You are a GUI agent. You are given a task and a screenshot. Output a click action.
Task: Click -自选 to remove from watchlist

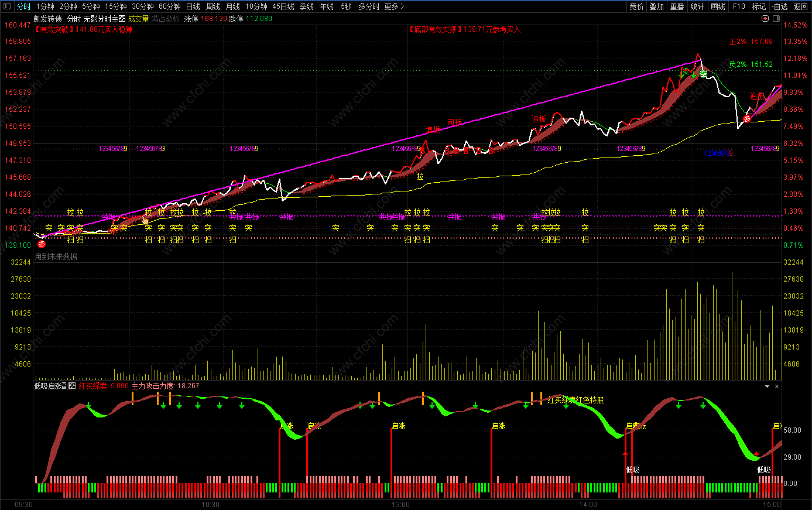pyautogui.click(x=780, y=6)
